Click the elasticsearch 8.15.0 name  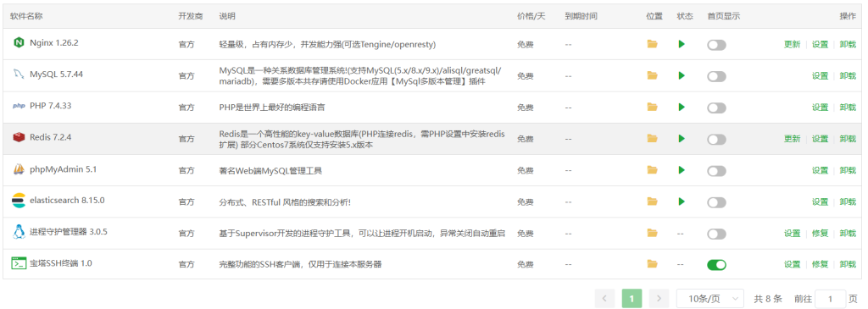click(x=67, y=201)
